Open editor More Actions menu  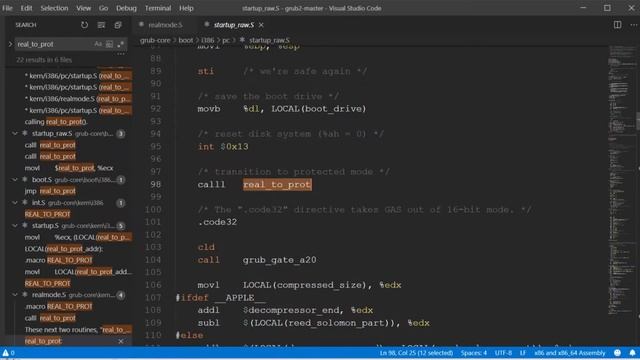coord(633,25)
